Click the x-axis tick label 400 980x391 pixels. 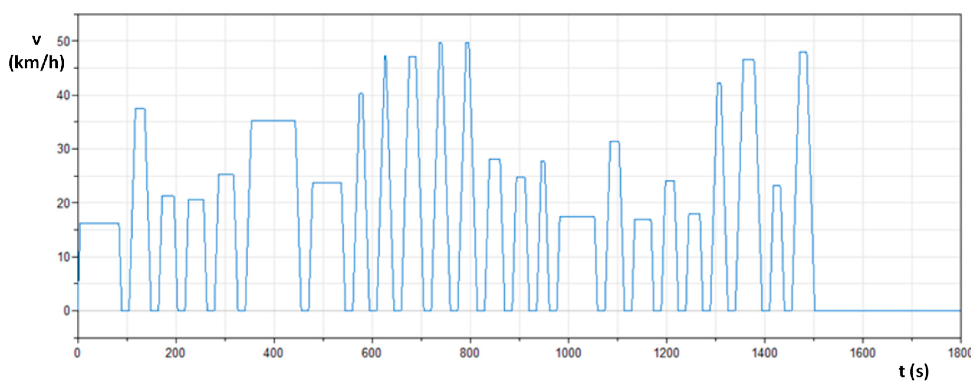pos(273,353)
